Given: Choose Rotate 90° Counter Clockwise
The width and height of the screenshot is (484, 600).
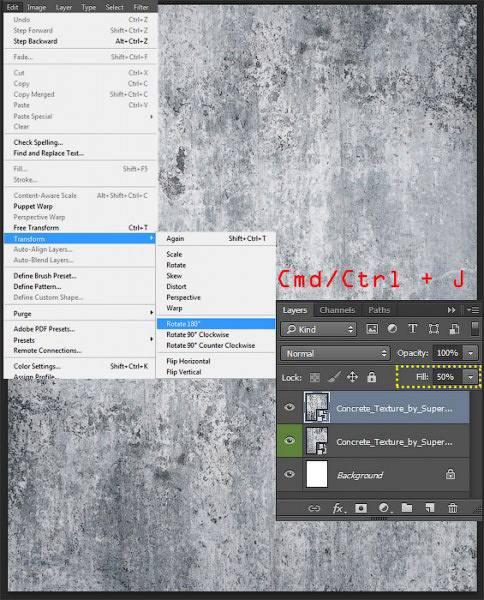Looking at the screenshot, I should (216, 345).
